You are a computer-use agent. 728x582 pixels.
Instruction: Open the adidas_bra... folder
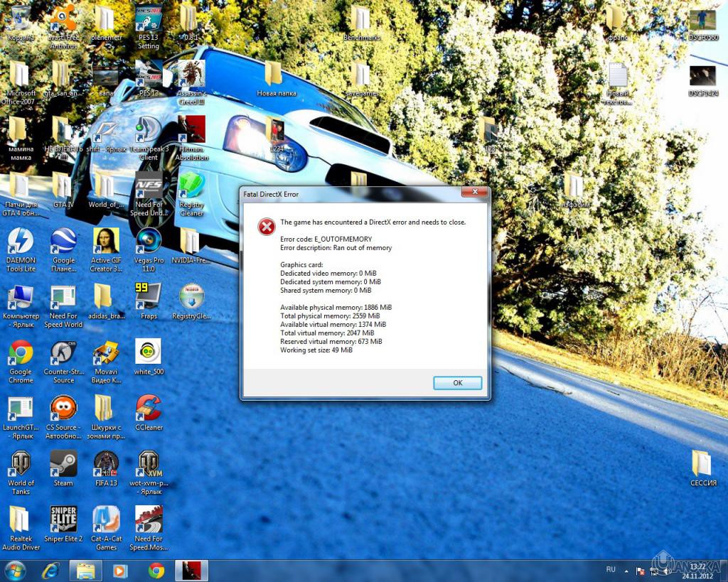point(106,301)
